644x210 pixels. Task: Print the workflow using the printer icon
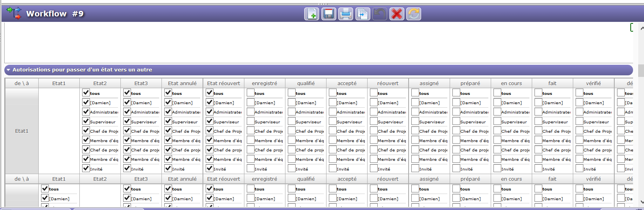coord(346,14)
